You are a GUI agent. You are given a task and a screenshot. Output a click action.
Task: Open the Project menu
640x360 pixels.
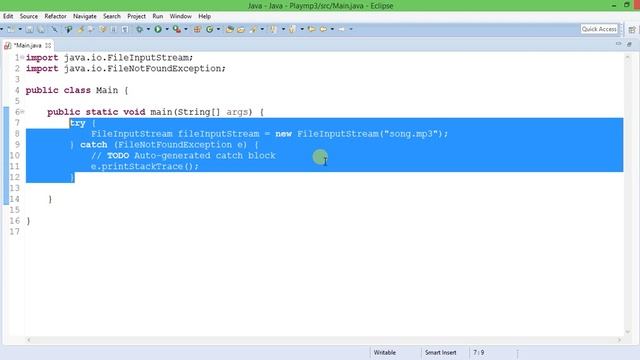(x=136, y=16)
